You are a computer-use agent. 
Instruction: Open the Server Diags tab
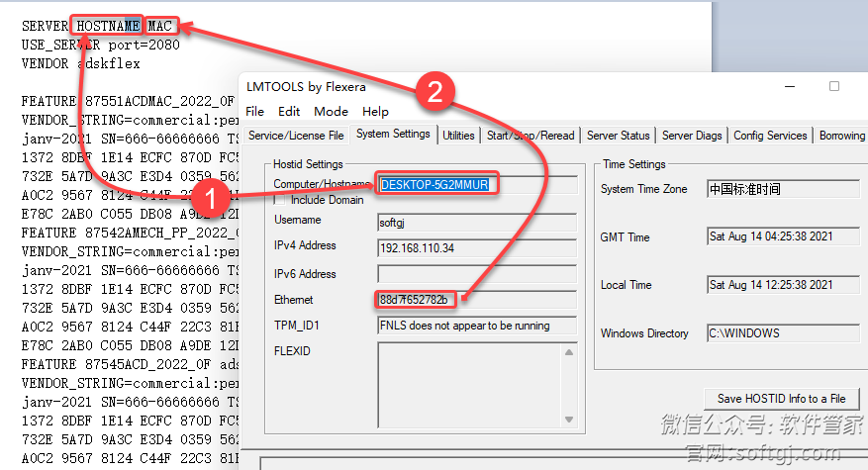692,136
